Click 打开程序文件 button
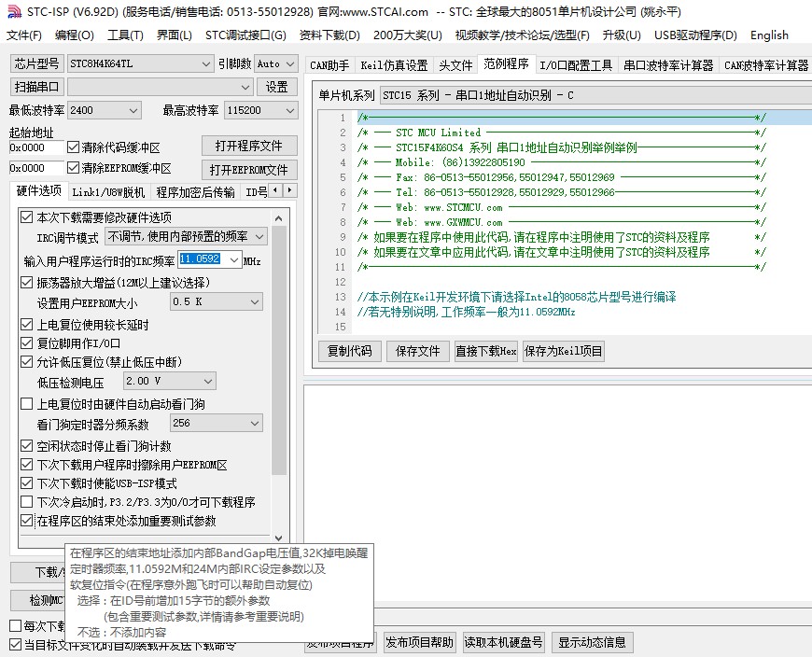The height and width of the screenshot is (657, 812). point(249,146)
